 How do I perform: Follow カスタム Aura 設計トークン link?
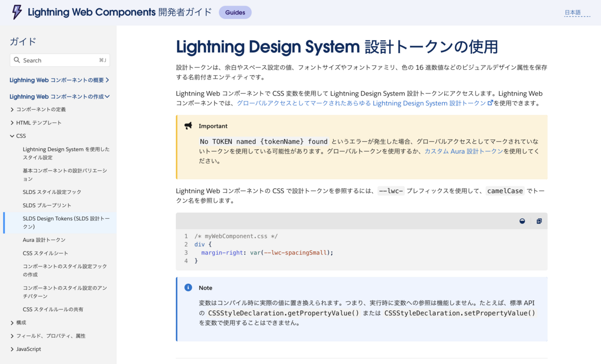point(464,151)
